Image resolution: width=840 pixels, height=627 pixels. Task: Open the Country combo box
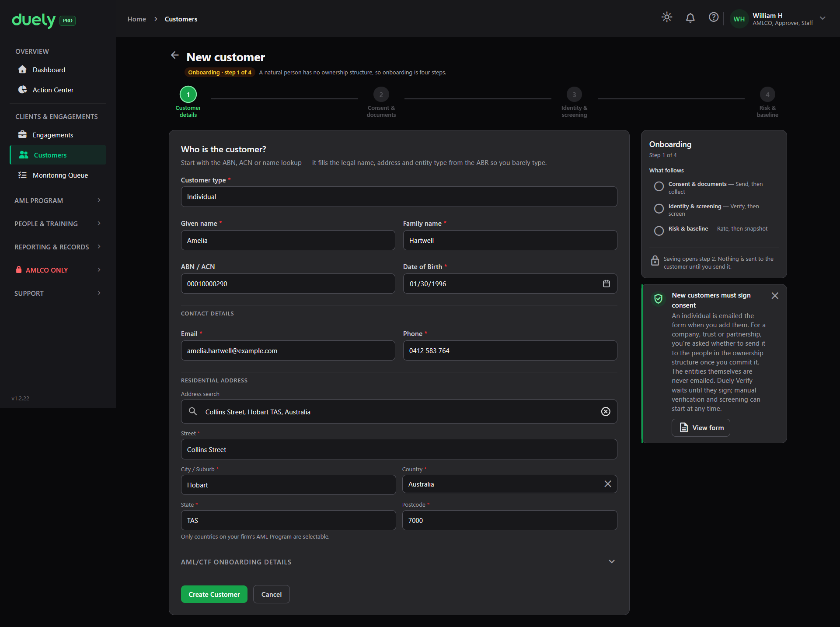pos(509,484)
